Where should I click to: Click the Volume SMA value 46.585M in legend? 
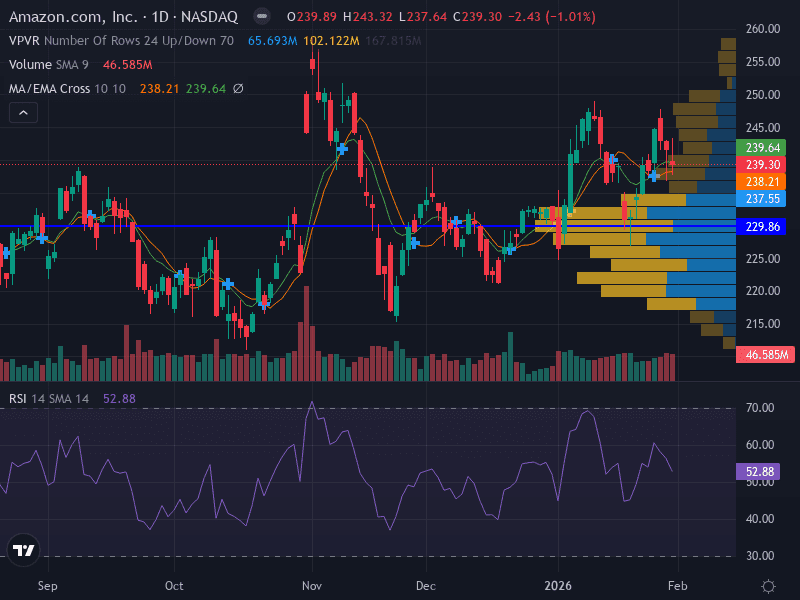click(128, 65)
